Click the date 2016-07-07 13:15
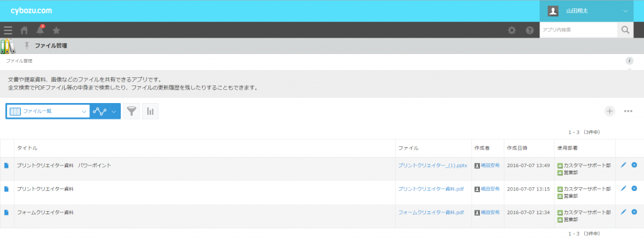This screenshot has width=644, height=240. tap(528, 188)
